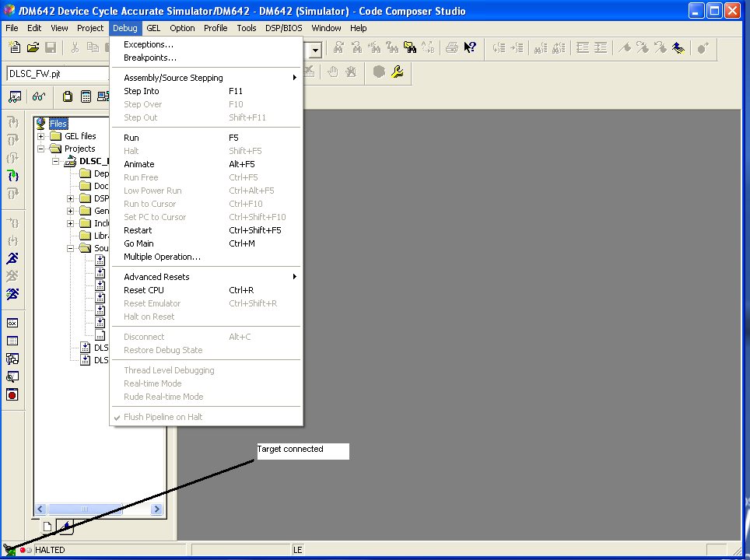750x560 pixels.
Task: Click the New file icon in toolbar
Action: click(x=15, y=47)
